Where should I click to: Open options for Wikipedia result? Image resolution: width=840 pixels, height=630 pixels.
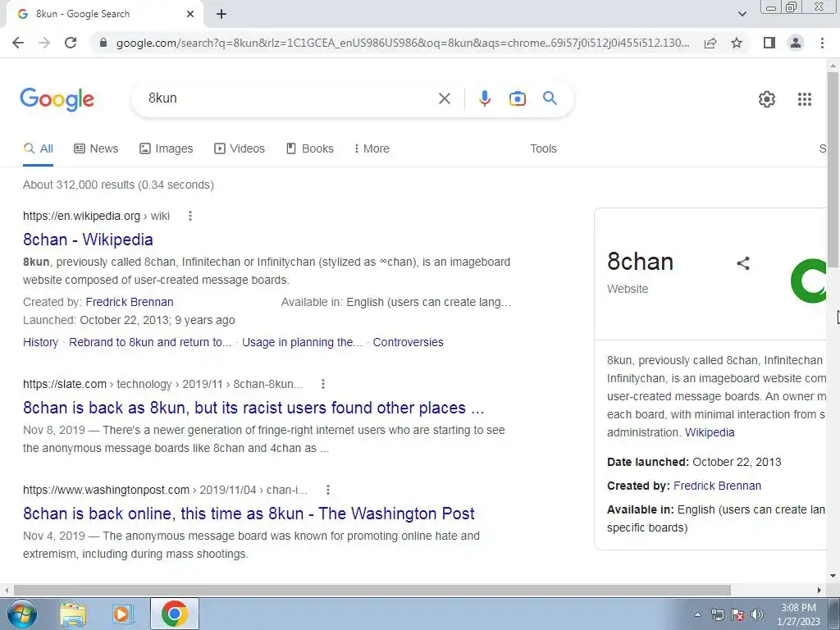(189, 216)
